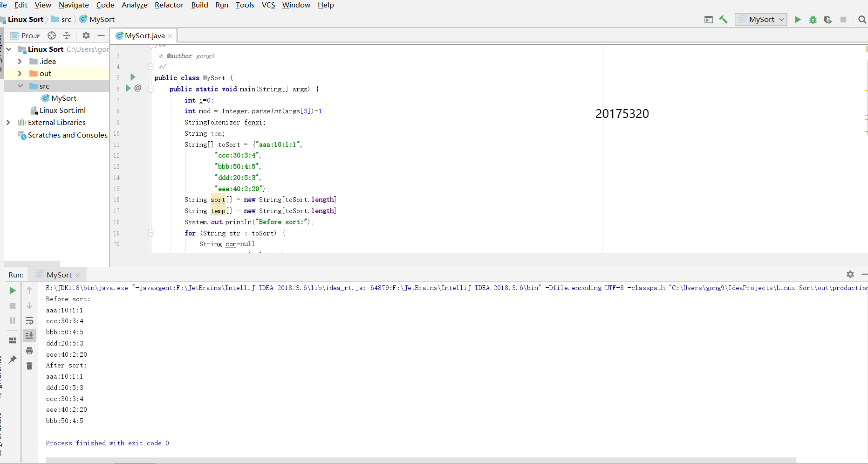Print console output icon
This screenshot has width=868, height=464.
[x=29, y=351]
